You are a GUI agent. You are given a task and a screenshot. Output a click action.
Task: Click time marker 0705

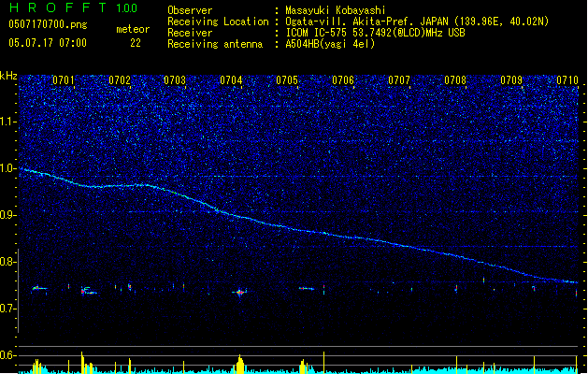click(x=287, y=80)
